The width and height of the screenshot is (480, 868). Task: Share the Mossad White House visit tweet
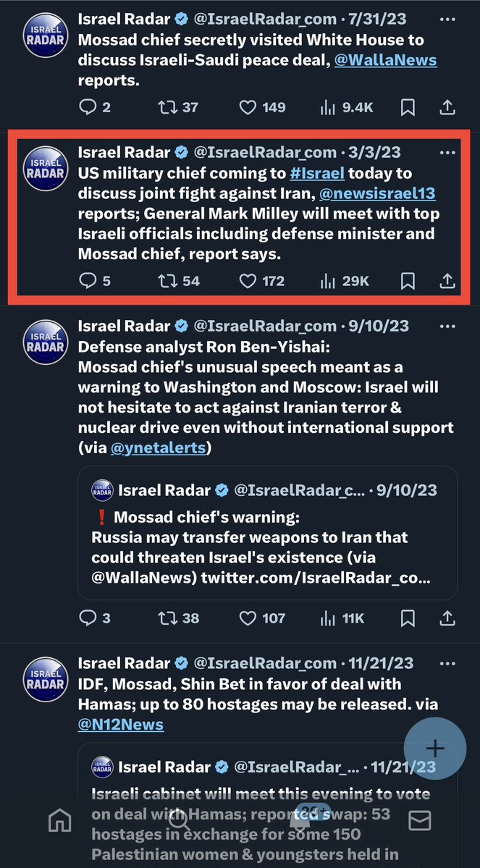tap(447, 108)
